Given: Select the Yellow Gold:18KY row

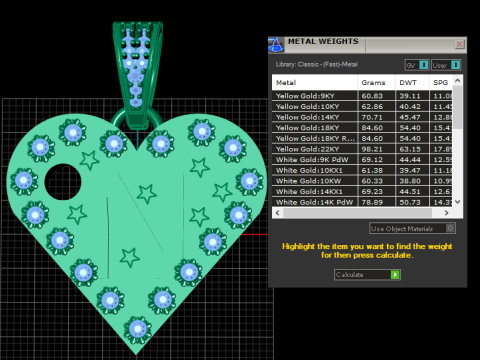Looking at the screenshot, I should pos(362,128).
